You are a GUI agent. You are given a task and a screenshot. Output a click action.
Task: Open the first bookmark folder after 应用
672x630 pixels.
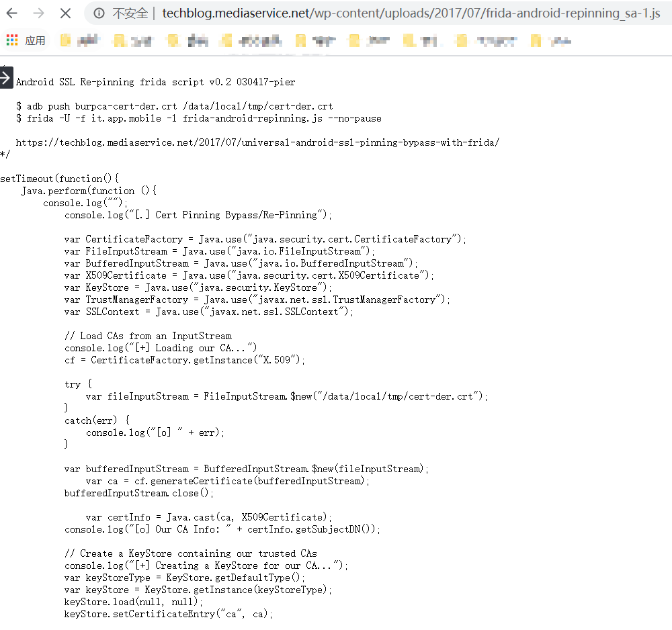[x=80, y=41]
